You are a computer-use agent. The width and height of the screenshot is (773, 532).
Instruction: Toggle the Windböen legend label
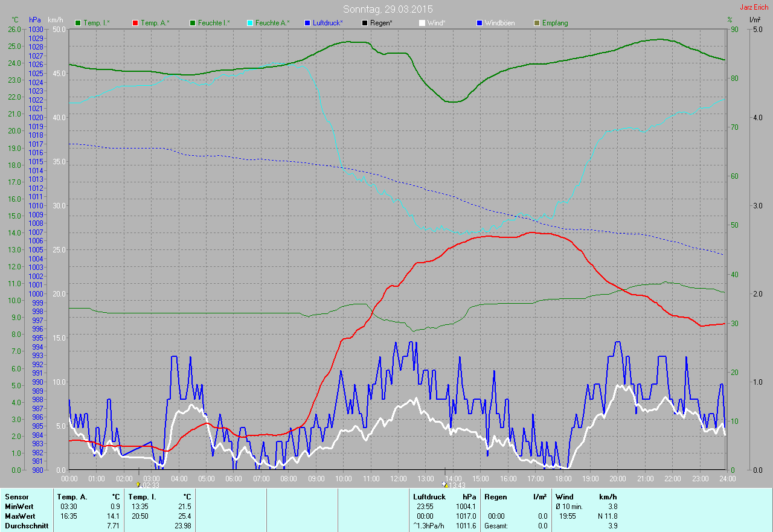(x=499, y=23)
